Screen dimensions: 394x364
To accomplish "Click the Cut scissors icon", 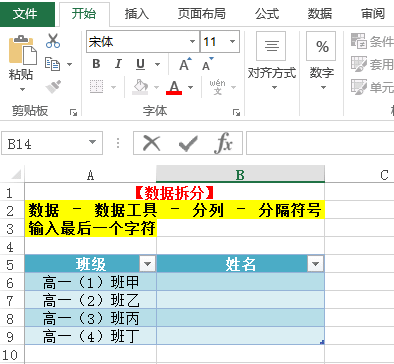I will [53, 41].
